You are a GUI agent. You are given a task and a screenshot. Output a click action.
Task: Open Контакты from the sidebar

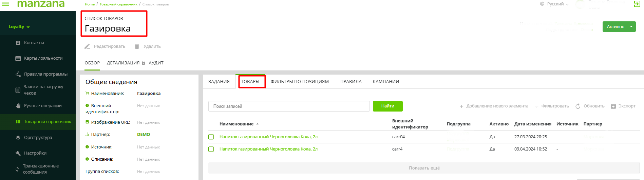point(34,43)
